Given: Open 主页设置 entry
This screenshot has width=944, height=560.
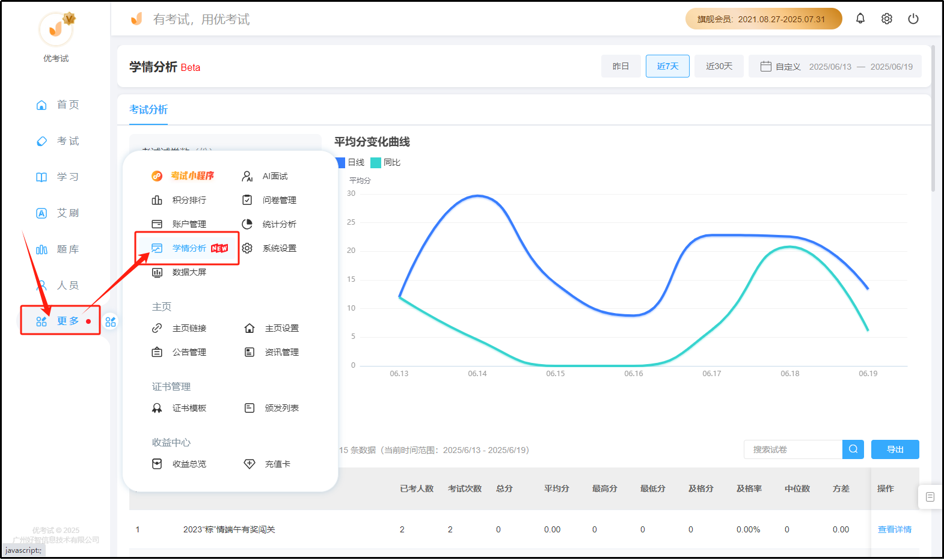Looking at the screenshot, I should [271, 328].
